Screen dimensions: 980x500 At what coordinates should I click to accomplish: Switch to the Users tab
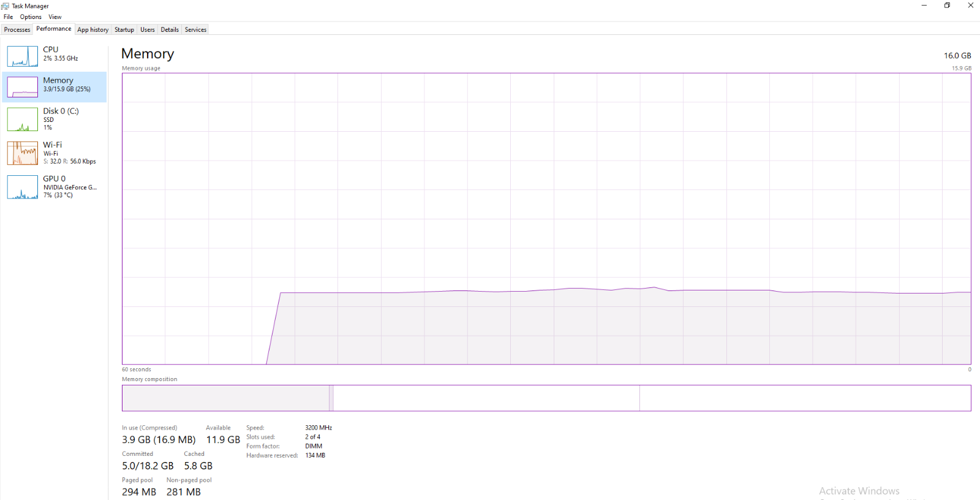(x=148, y=29)
